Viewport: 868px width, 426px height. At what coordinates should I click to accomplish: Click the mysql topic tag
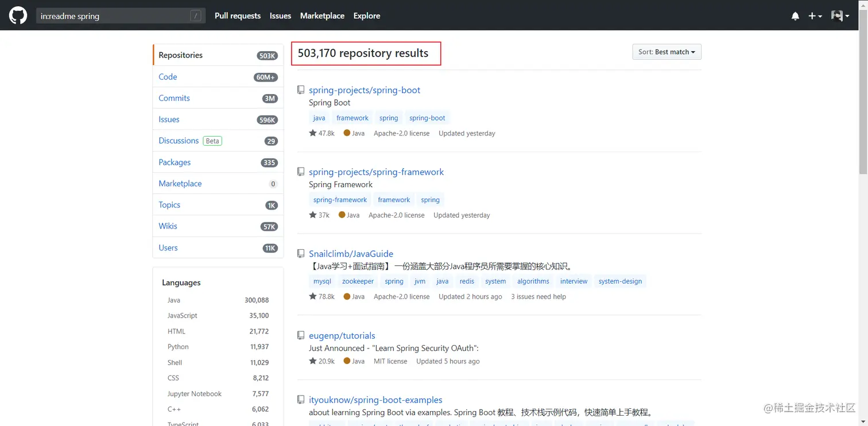pyautogui.click(x=322, y=281)
